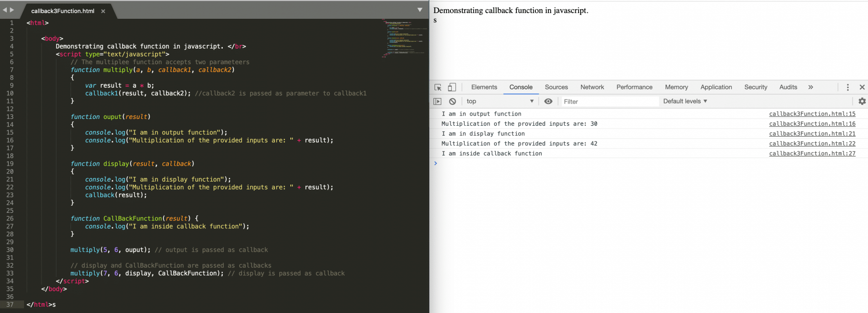Open console settings gear
Image resolution: width=868 pixels, height=313 pixels.
862,101
